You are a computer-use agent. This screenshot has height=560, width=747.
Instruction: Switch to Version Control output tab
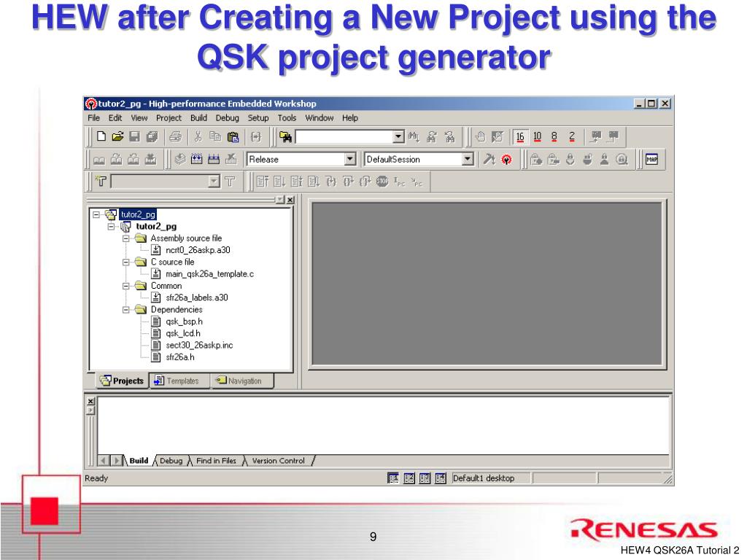coord(278,461)
